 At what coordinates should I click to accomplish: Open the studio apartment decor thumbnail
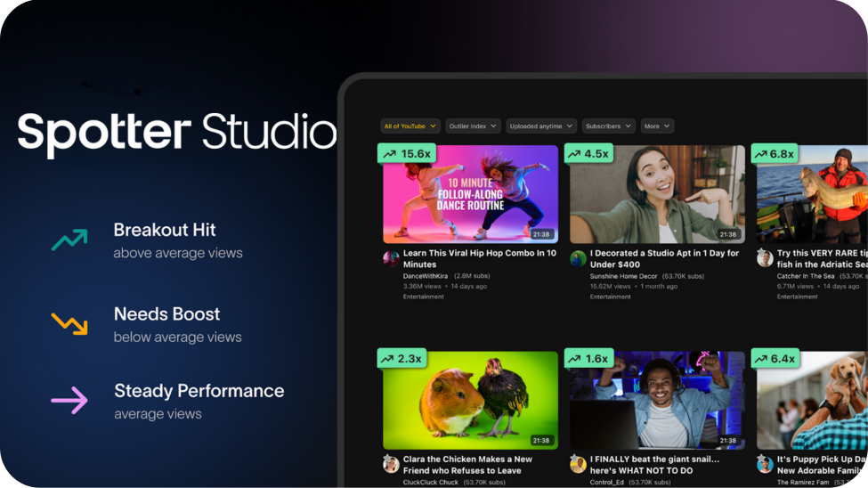[x=657, y=194]
